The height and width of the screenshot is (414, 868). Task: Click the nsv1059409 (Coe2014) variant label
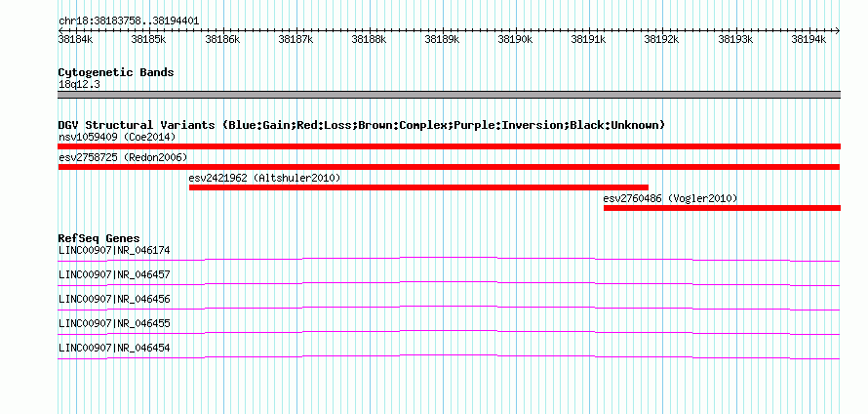click(x=117, y=137)
